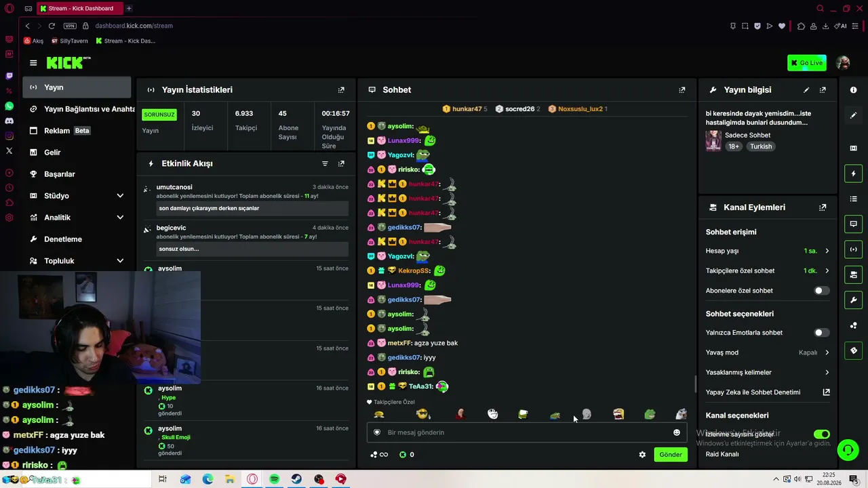The height and width of the screenshot is (488, 868).
Task: Open the user profile avatar menu
Action: (x=843, y=63)
